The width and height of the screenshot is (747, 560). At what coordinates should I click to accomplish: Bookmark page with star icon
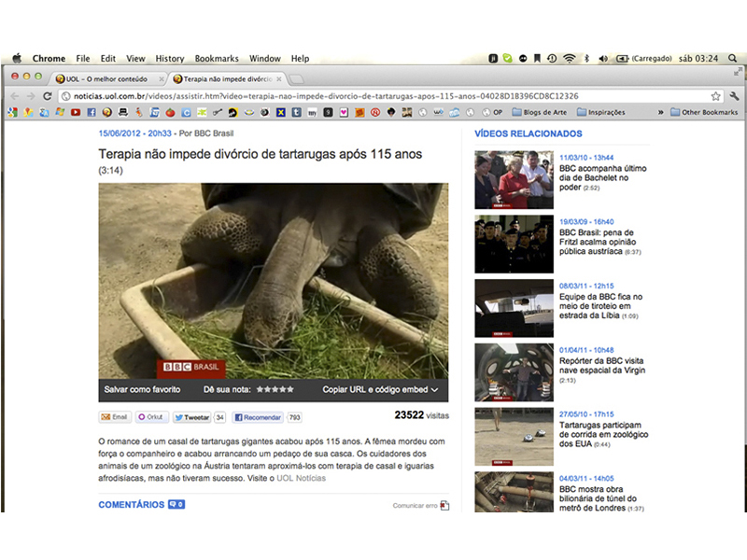click(x=715, y=96)
